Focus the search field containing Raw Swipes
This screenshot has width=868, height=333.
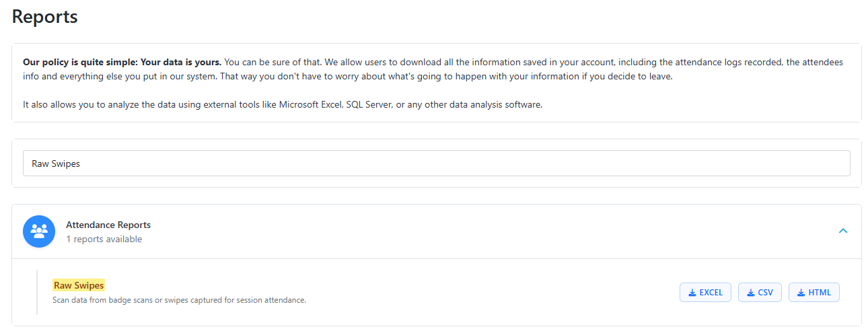coord(436,163)
